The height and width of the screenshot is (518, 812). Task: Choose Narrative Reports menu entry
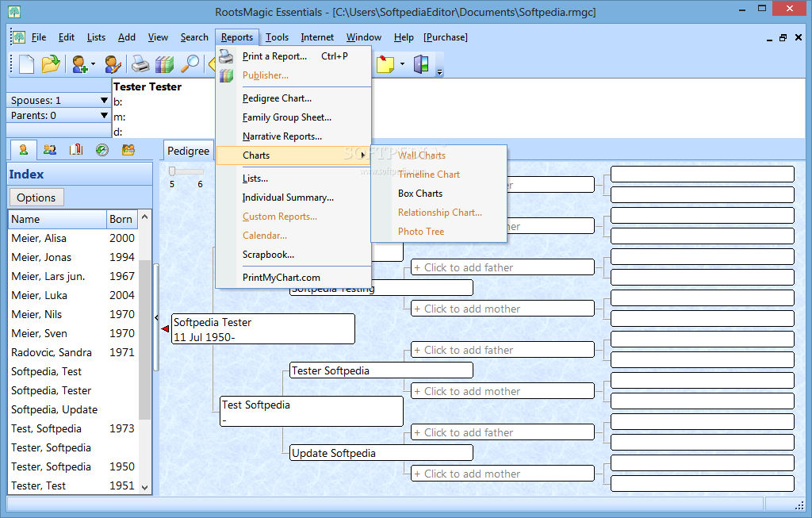(x=293, y=136)
